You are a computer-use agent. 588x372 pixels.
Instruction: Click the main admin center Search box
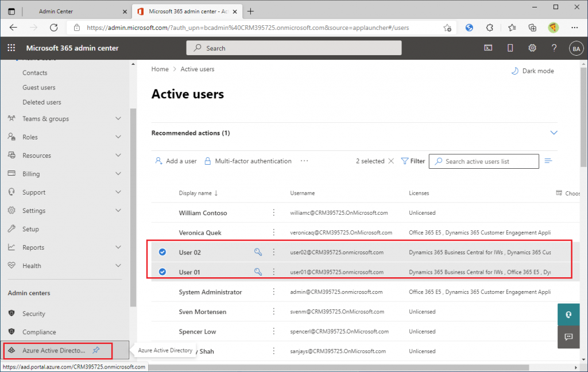pyautogui.click(x=294, y=48)
